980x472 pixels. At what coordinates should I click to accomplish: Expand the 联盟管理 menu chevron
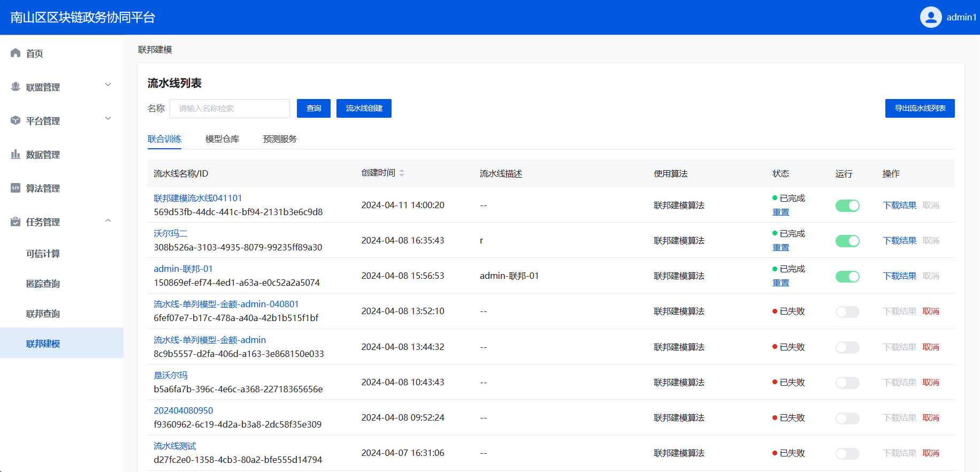(x=108, y=85)
